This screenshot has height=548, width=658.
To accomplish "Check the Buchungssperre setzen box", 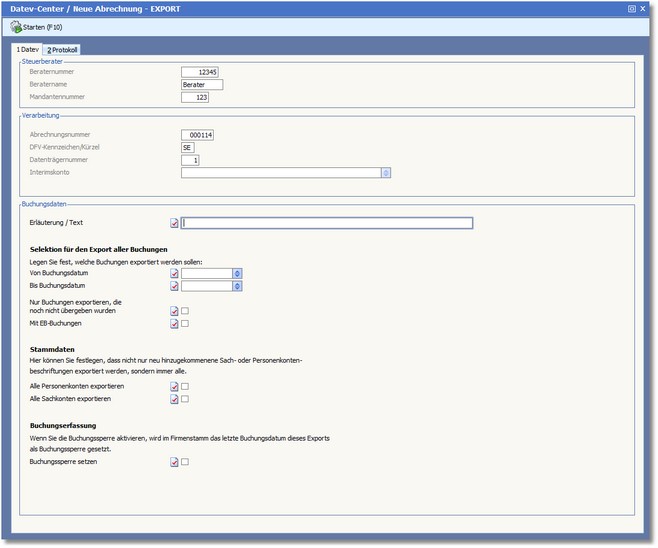I will tap(185, 462).
